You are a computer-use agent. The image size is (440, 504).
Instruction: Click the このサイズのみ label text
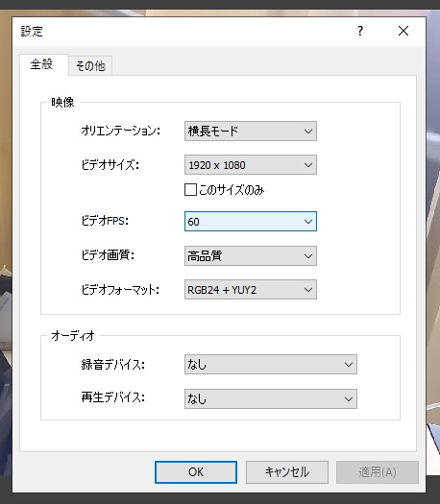pos(232,190)
